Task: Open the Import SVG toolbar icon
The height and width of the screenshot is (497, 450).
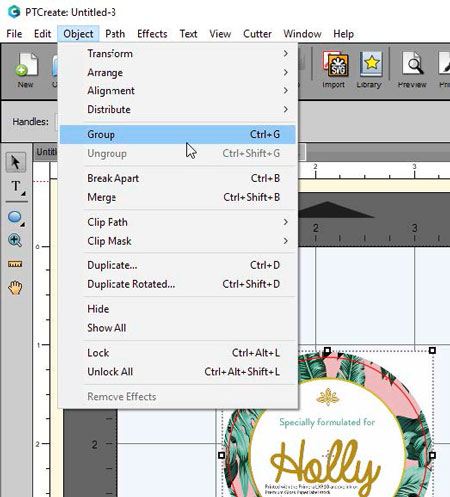Action: 335,70
